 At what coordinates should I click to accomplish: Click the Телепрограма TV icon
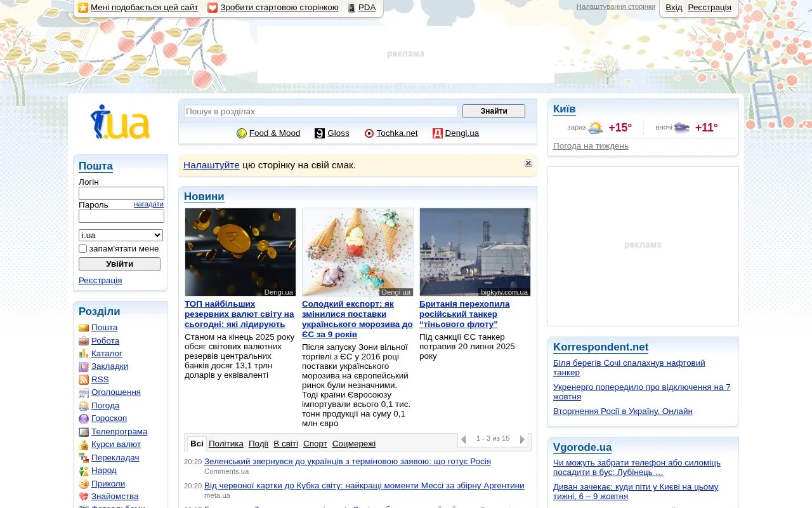(x=84, y=432)
